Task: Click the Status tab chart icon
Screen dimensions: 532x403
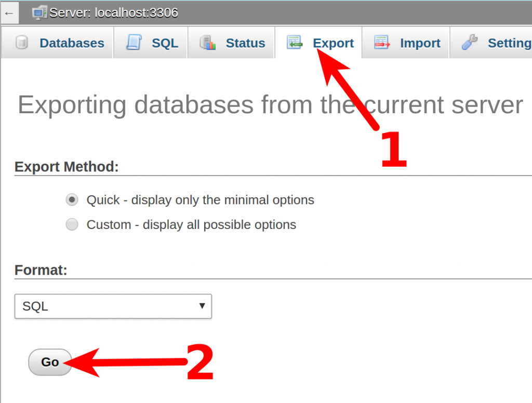Action: point(207,43)
